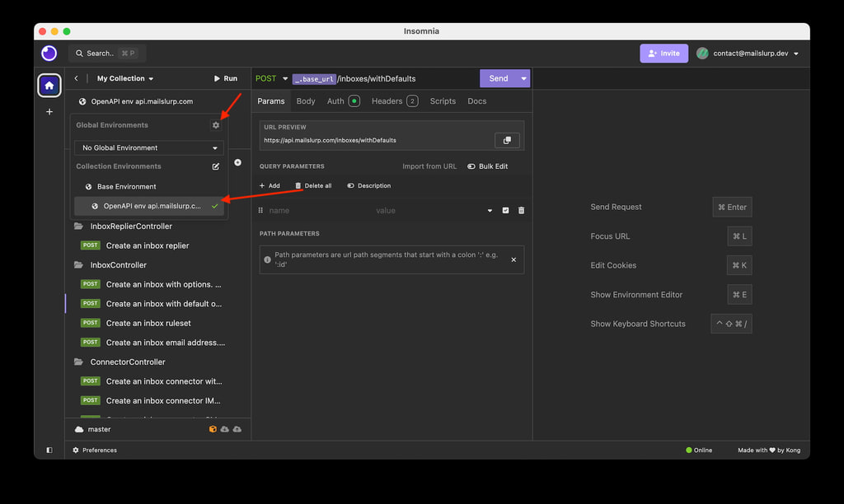This screenshot has height=504, width=844.
Task: Open the Scripts tab
Action: [x=443, y=101]
